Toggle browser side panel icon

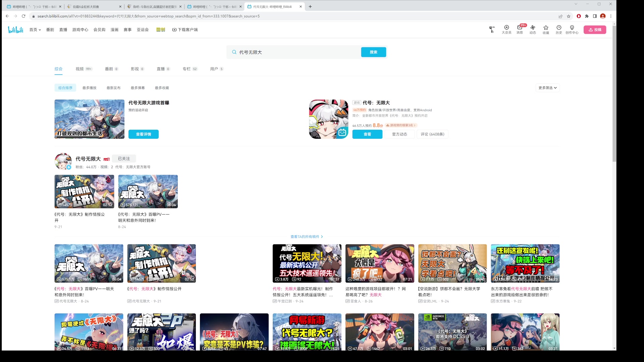tap(595, 16)
